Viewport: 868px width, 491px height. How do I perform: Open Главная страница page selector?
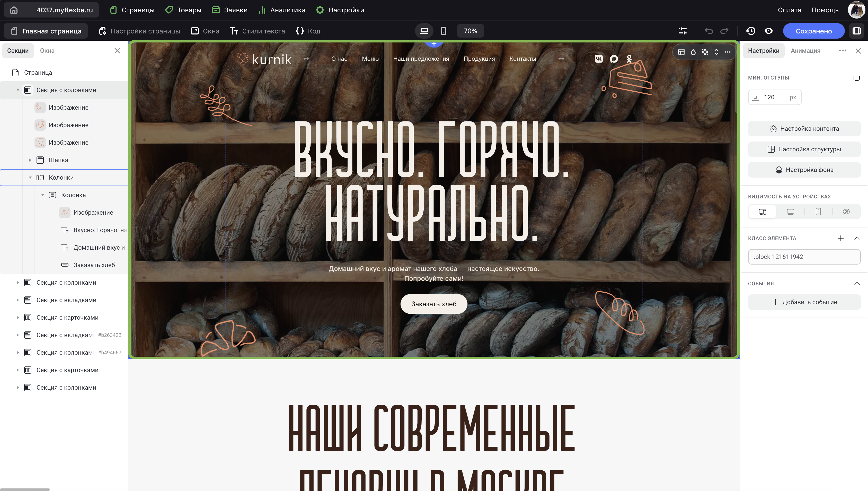click(46, 31)
